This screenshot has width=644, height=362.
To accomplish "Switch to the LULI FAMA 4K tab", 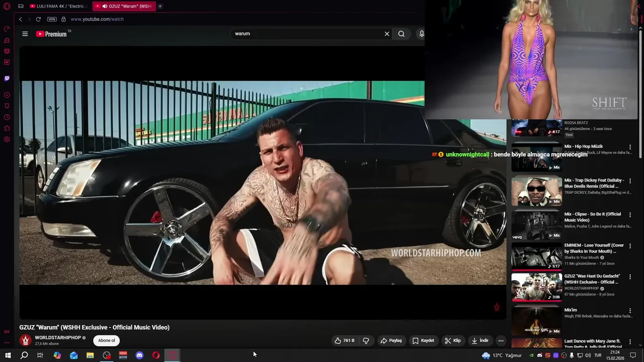I will (59, 6).
